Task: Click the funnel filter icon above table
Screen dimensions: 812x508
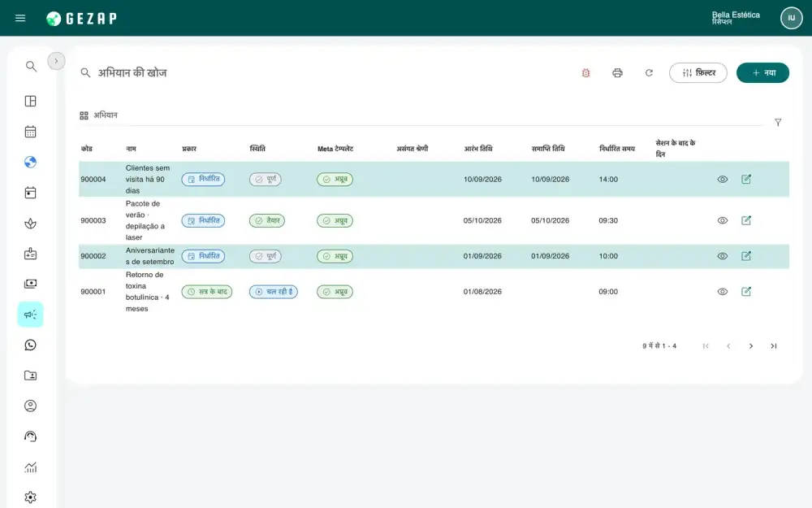Action: [778, 123]
